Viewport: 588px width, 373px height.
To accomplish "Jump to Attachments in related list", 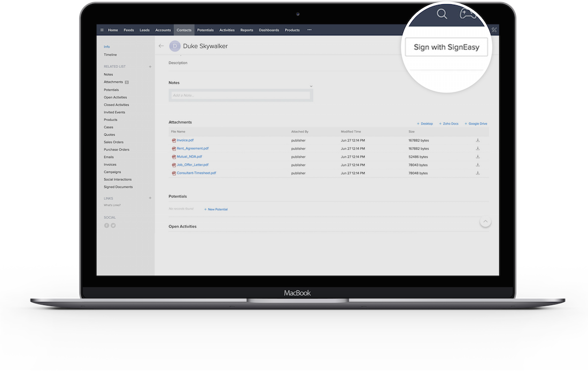I will [x=113, y=82].
